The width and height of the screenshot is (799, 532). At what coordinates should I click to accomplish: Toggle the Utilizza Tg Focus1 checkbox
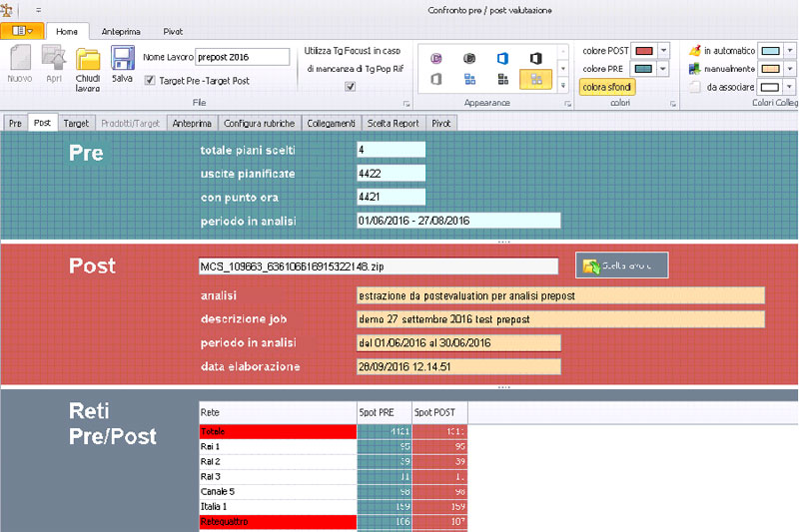349,87
